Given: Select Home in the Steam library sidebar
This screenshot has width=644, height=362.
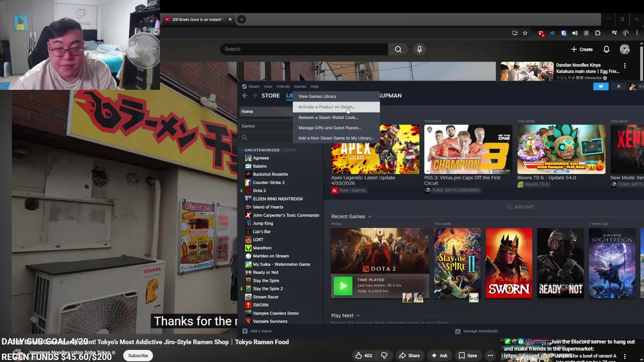Looking at the screenshot, I should pos(267,111).
